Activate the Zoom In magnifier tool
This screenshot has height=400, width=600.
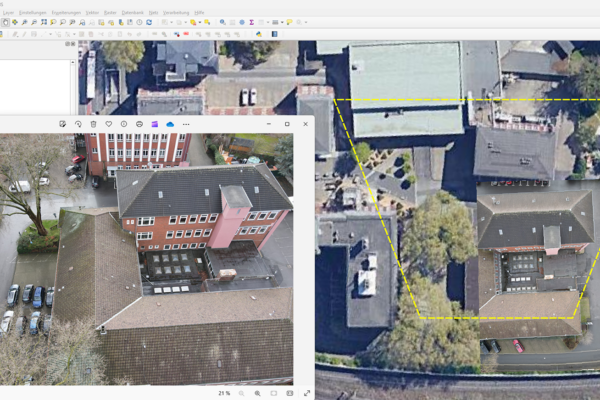[24, 22]
